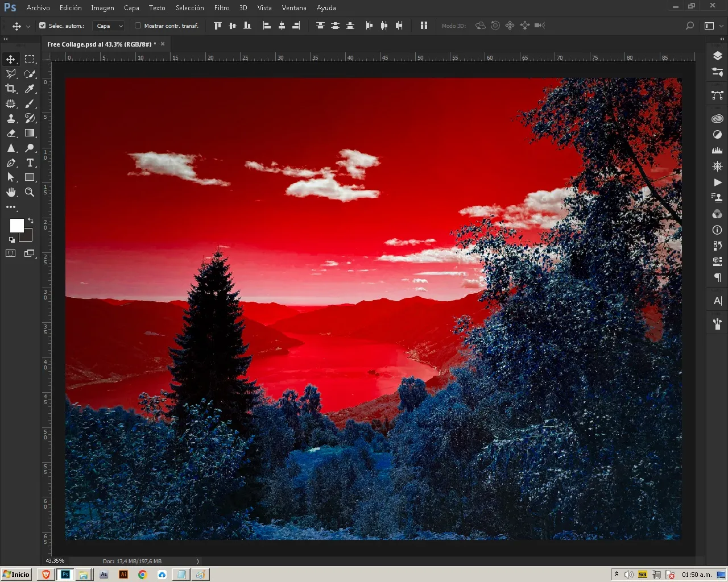Select the Rectangle shape tool

pyautogui.click(x=30, y=177)
